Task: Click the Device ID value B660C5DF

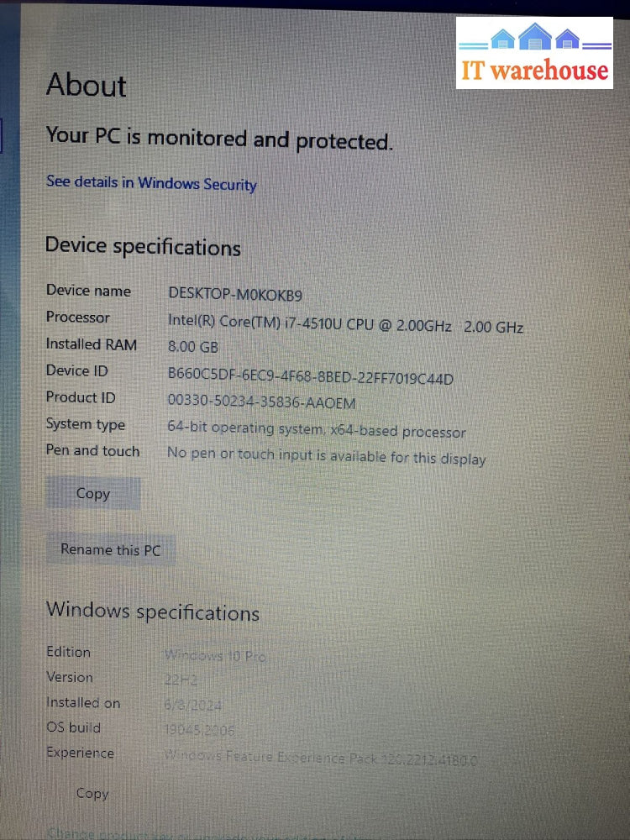Action: pyautogui.click(x=310, y=375)
